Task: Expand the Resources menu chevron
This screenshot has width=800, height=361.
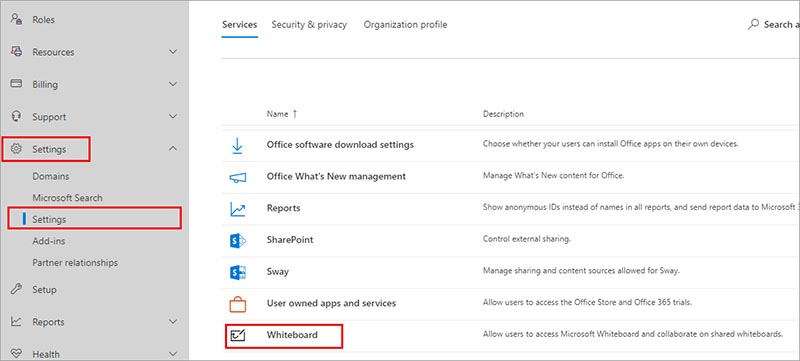Action: (x=173, y=51)
